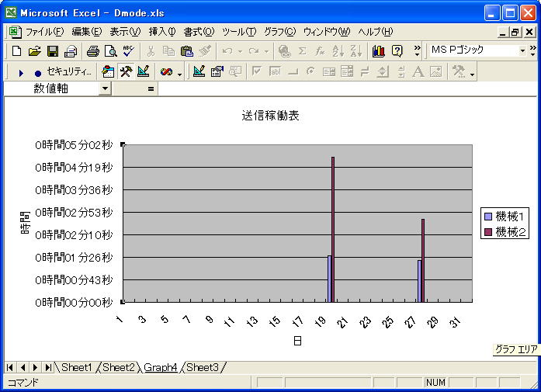Expand the redo history arrow

point(266,51)
